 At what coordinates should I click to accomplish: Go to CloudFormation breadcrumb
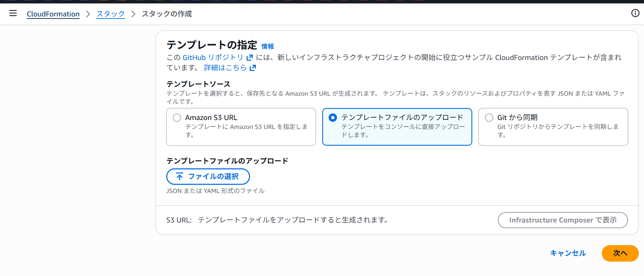(53, 14)
